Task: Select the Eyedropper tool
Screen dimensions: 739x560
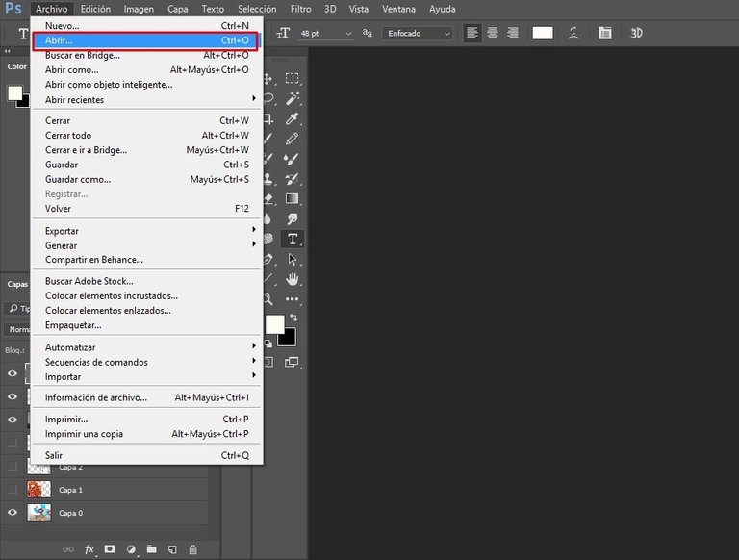Action: click(x=292, y=118)
